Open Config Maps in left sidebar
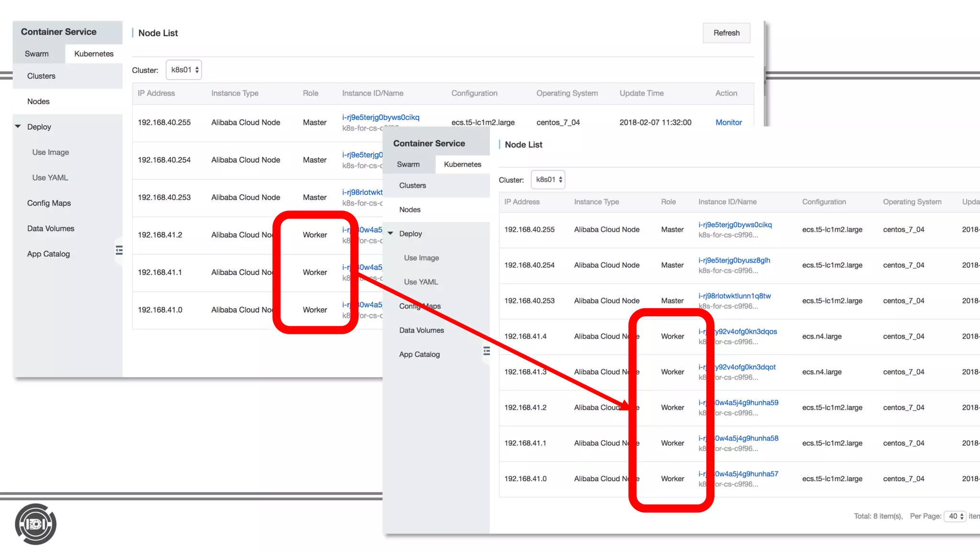The width and height of the screenshot is (980, 551). click(x=49, y=203)
